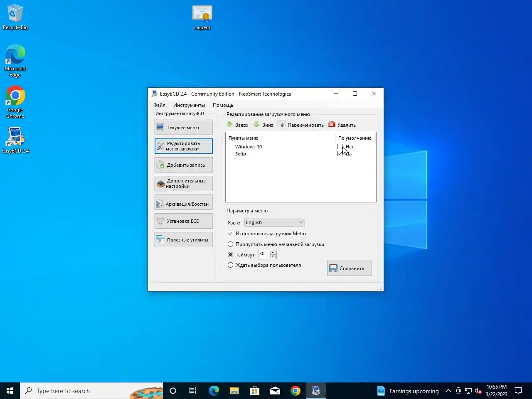Image resolution: width=532 pixels, height=399 pixels.
Task: Select the Setip boot entry
Action: pyautogui.click(x=241, y=154)
